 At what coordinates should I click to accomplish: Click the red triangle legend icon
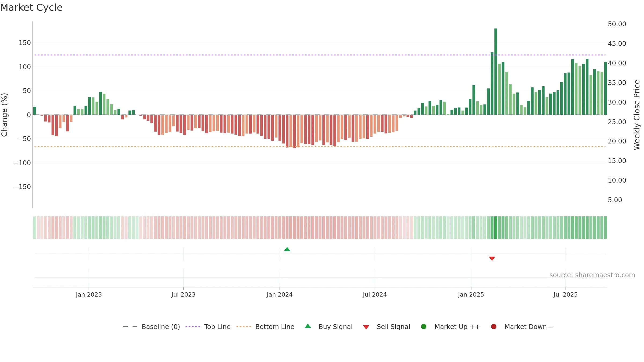[x=366, y=327]
